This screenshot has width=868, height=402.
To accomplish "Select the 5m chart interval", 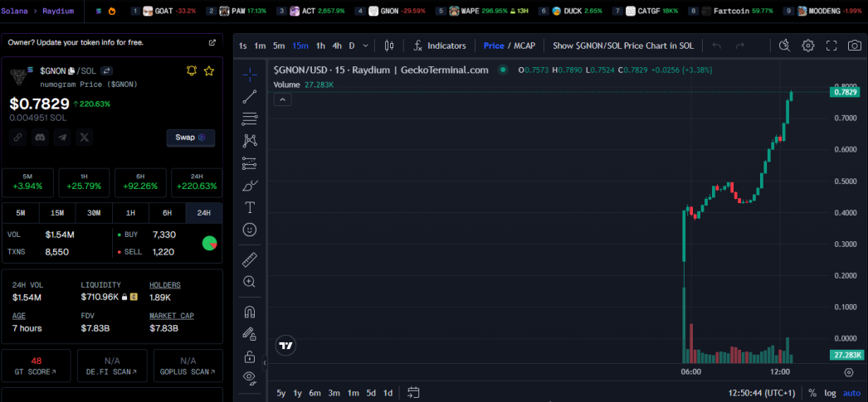I will 279,46.
